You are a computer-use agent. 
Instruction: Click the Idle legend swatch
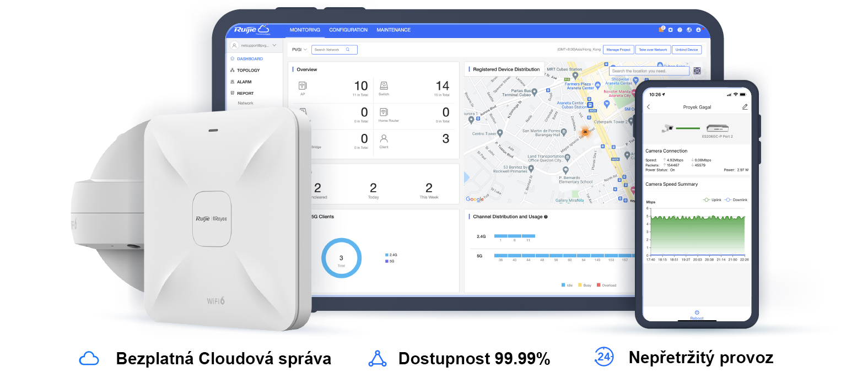(x=563, y=285)
